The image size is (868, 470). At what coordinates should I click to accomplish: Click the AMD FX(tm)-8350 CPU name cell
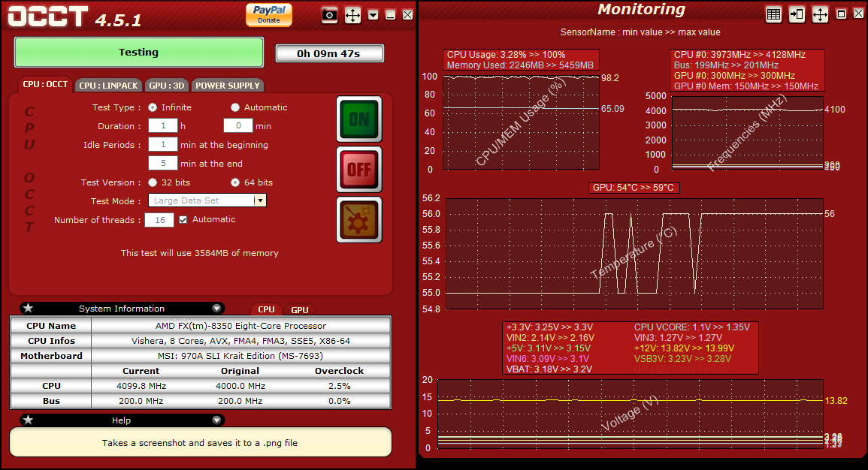240,326
